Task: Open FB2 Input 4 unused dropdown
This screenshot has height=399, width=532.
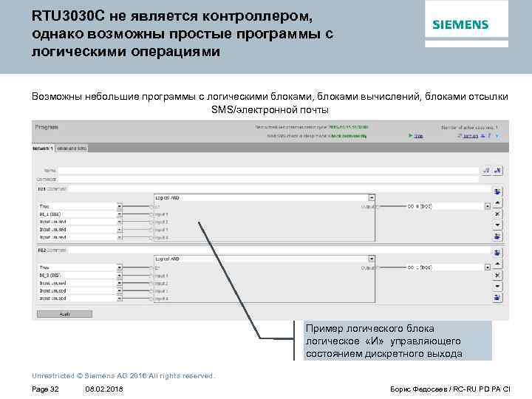Action: [120, 299]
